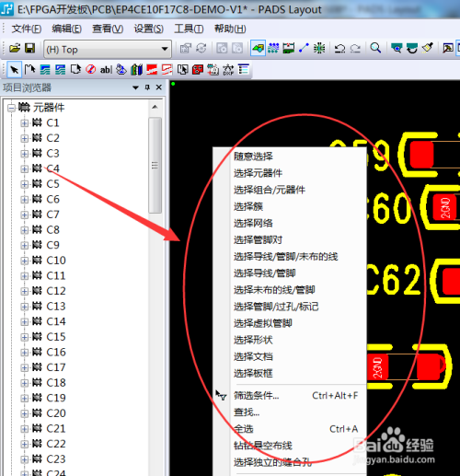Select the 2D Line drafting tool
The height and width of the screenshot is (476, 460).
(29, 70)
